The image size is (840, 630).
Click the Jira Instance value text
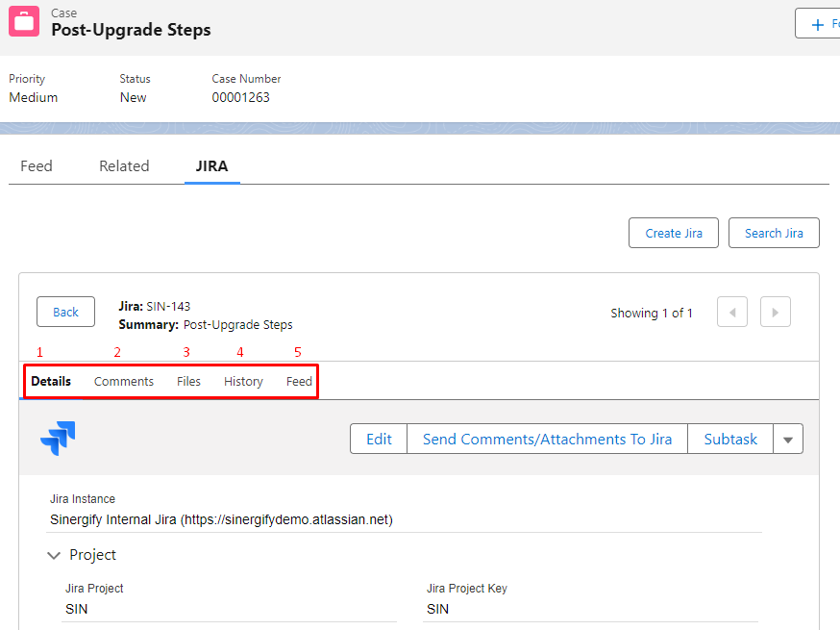(221, 519)
